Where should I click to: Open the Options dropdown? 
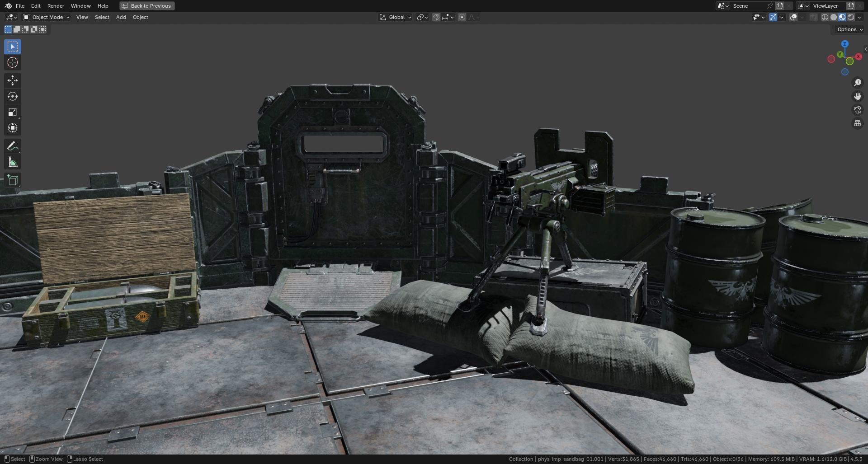(850, 29)
